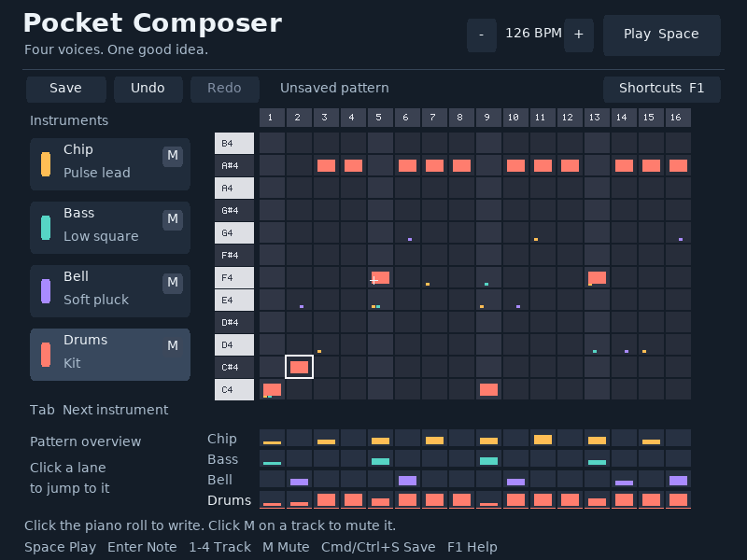Click the A#4 piano key

click(x=234, y=166)
